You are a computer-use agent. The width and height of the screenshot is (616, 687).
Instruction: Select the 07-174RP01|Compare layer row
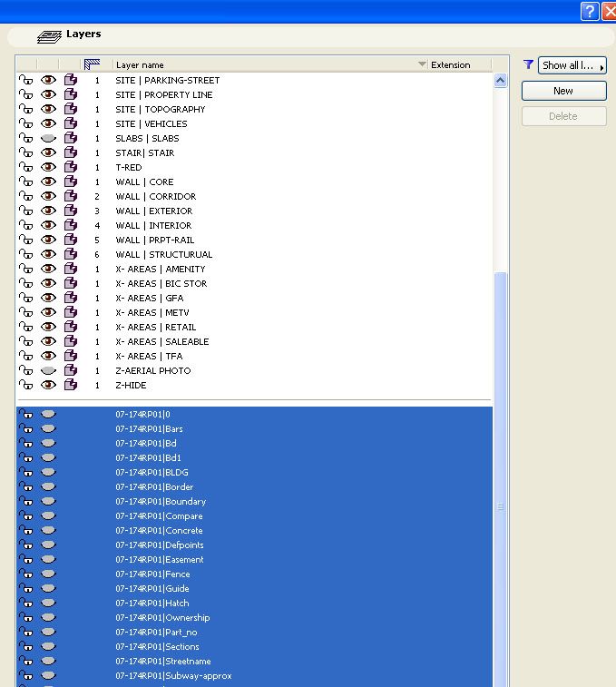click(254, 515)
